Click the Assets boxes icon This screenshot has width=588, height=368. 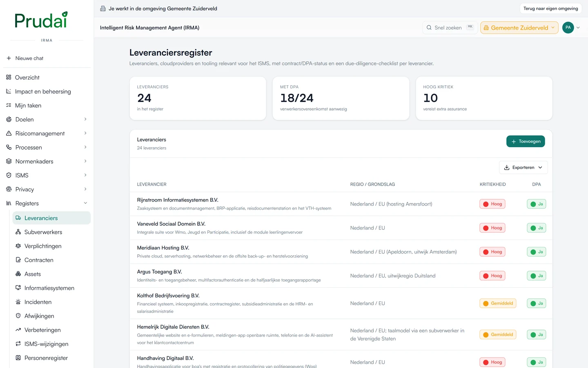[x=18, y=274]
